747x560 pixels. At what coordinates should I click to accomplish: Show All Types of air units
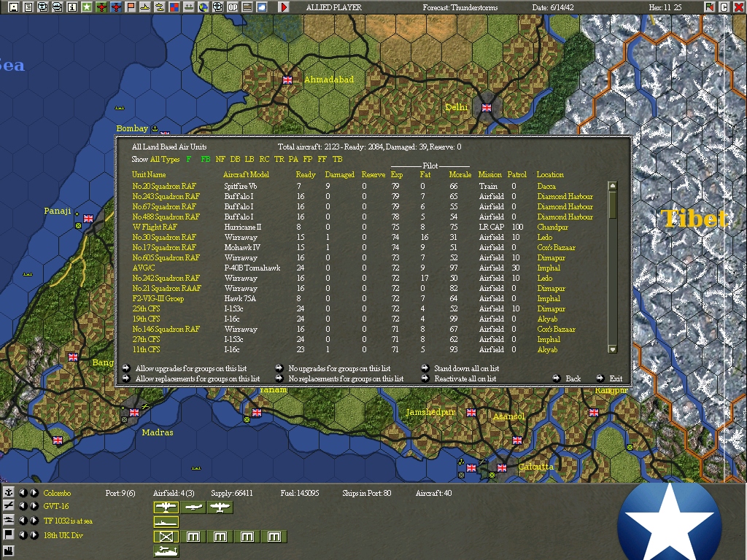pos(165,159)
